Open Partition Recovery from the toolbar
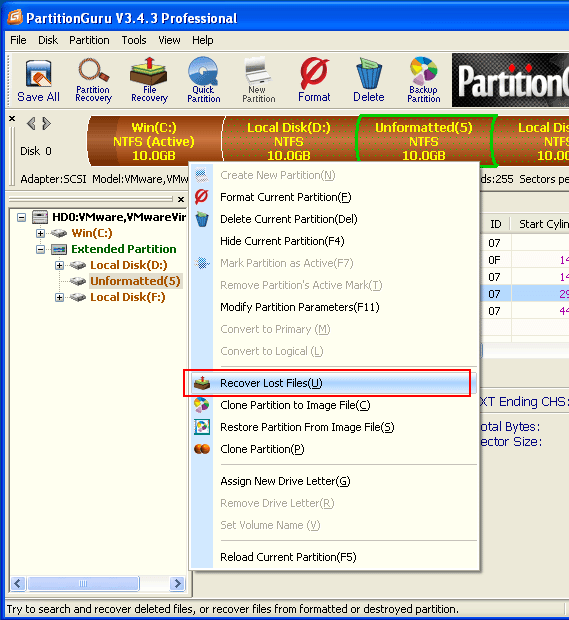 pyautogui.click(x=93, y=81)
